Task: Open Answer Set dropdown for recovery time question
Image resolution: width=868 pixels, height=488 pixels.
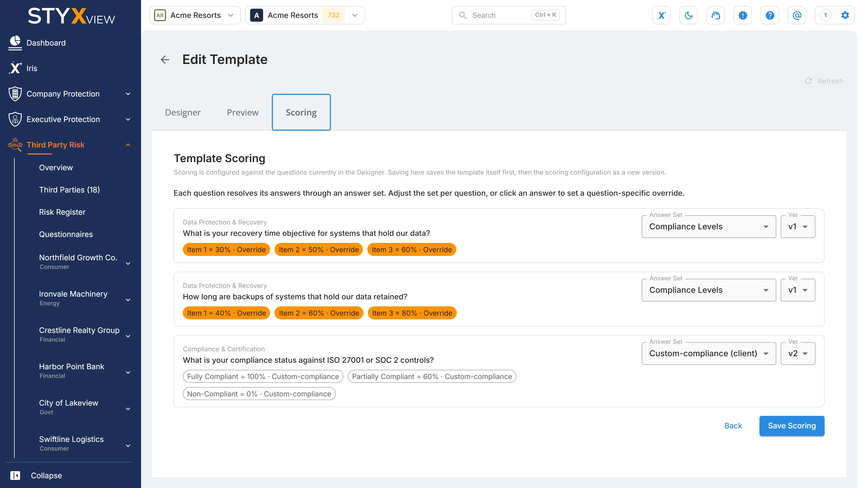Action: tap(709, 226)
